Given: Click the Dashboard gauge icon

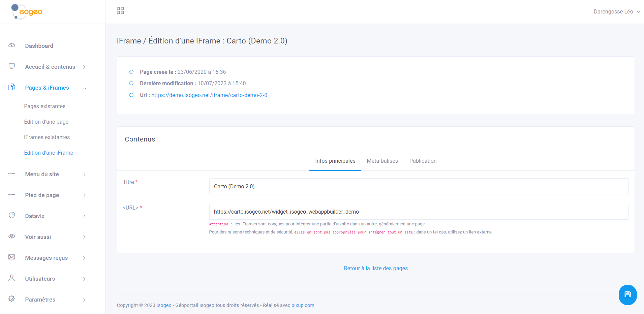Looking at the screenshot, I should [x=12, y=45].
